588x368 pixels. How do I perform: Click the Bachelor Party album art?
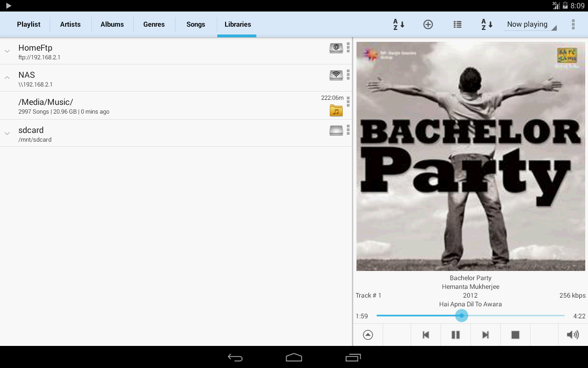pos(471,156)
